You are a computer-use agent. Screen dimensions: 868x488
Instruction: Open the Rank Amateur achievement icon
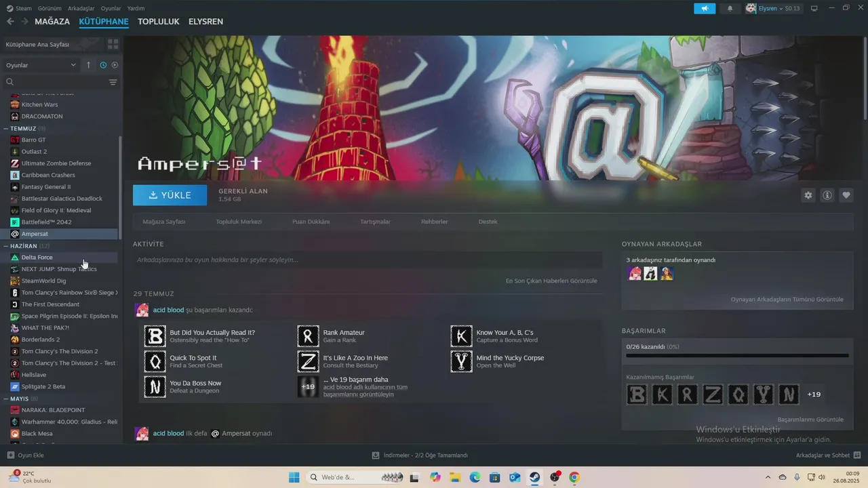tap(309, 336)
